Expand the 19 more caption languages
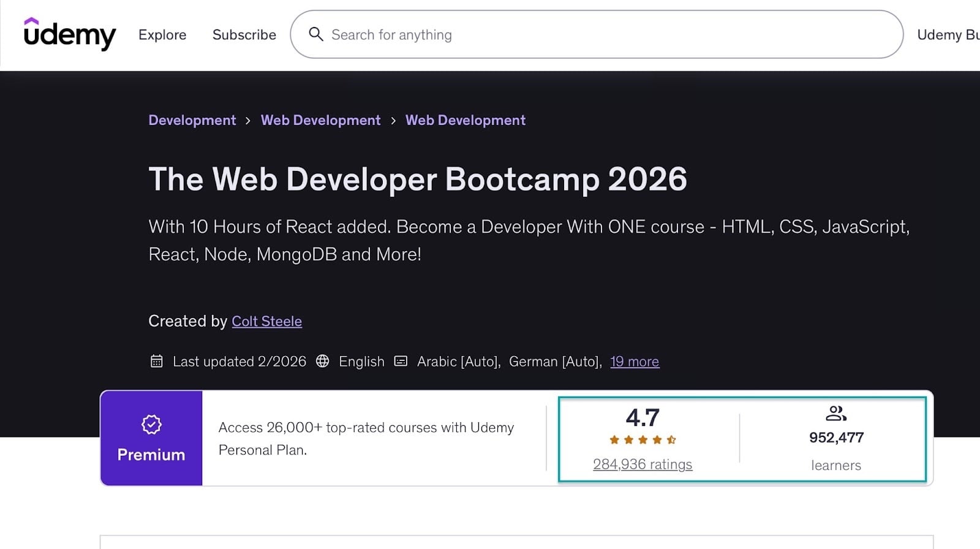The height and width of the screenshot is (549, 980). coord(635,362)
